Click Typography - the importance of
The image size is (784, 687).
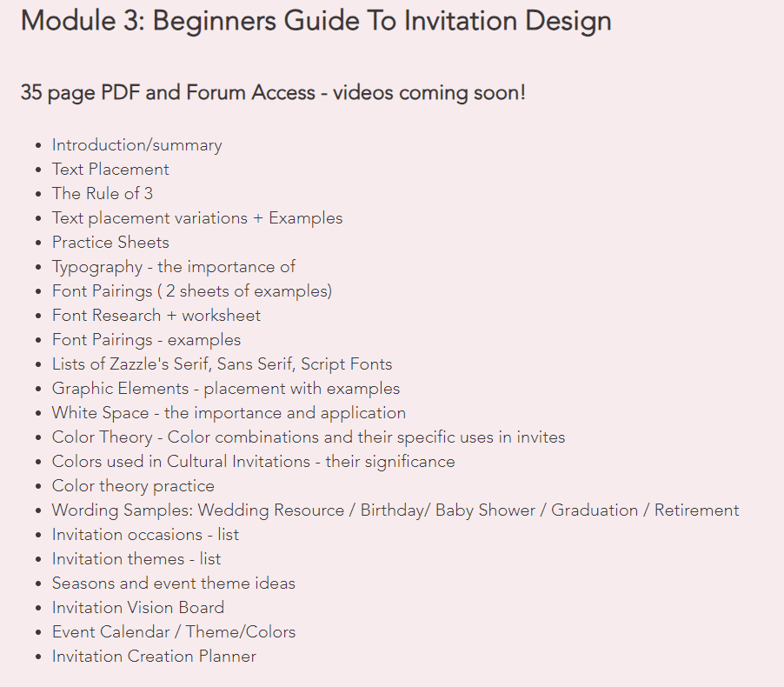174,267
